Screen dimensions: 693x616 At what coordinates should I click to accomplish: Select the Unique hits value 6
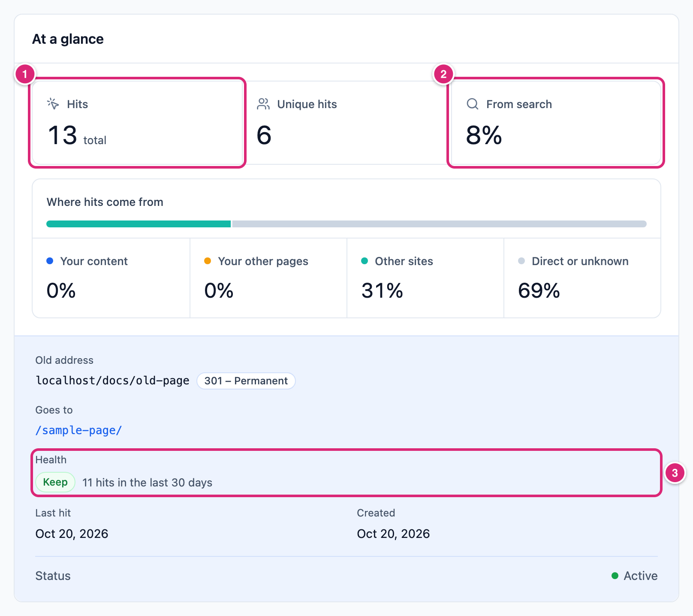264,136
